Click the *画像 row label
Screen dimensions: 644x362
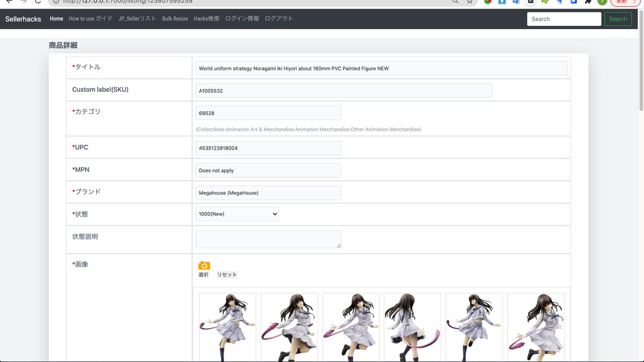pos(80,264)
